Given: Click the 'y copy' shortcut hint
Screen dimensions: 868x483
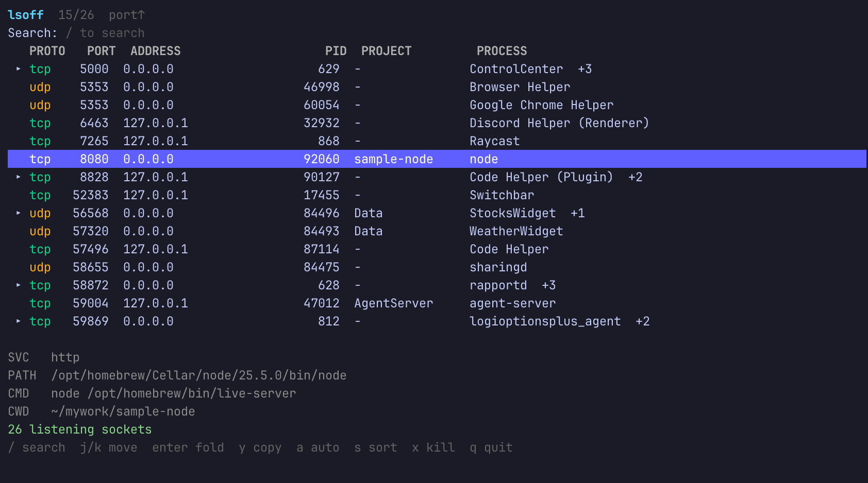Looking at the screenshot, I should click(260, 447).
